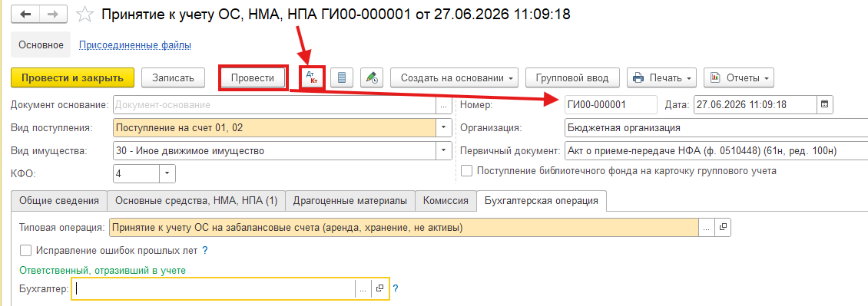Viewport: 868px width, 306px height.
Task: Open Бухгалтер in a separate form
Action: coord(379,288)
